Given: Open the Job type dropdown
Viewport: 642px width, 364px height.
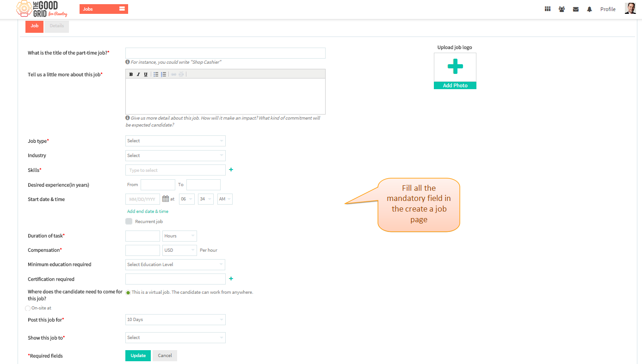Looking at the screenshot, I should (175, 141).
